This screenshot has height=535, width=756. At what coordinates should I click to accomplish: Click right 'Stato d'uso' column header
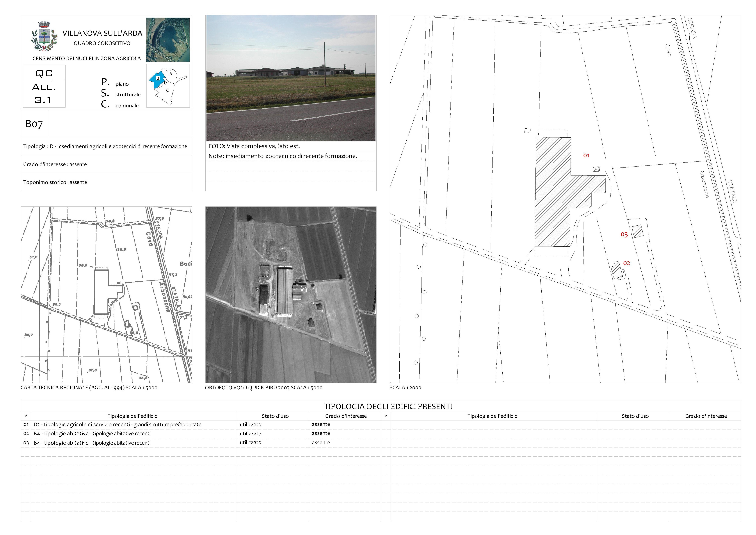click(x=635, y=416)
